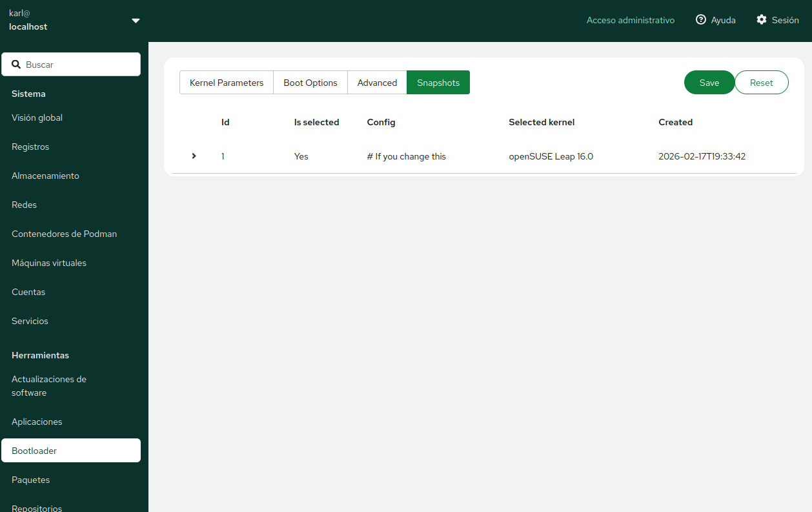This screenshot has width=812, height=512.
Task: Select the Advanced tab
Action: click(x=377, y=83)
